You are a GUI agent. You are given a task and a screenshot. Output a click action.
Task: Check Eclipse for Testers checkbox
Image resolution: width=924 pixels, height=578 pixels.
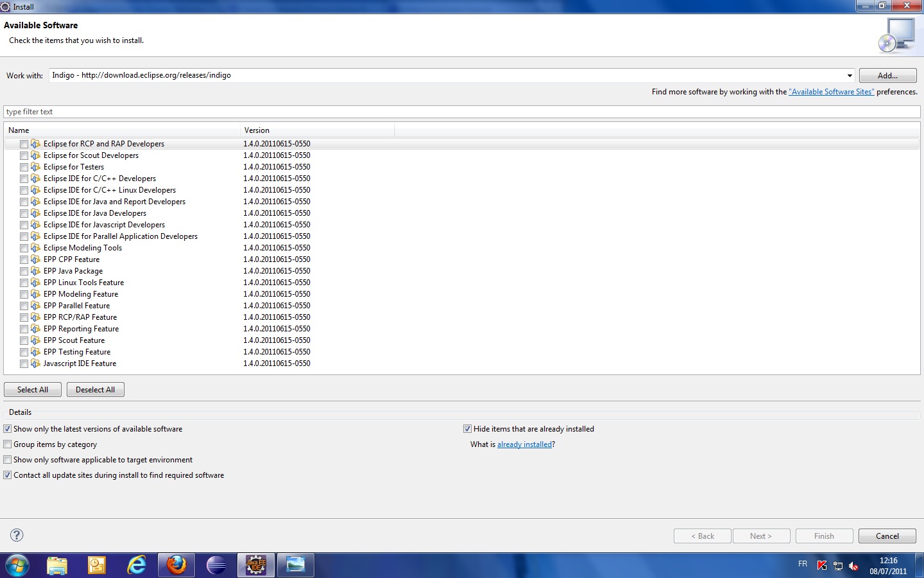[24, 167]
